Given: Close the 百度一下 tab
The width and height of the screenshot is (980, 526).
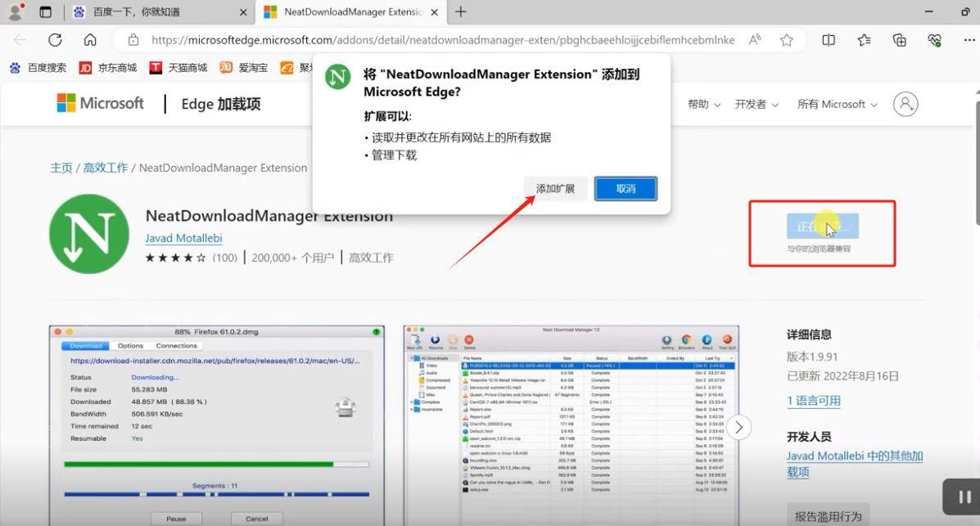Looking at the screenshot, I should click(243, 12).
